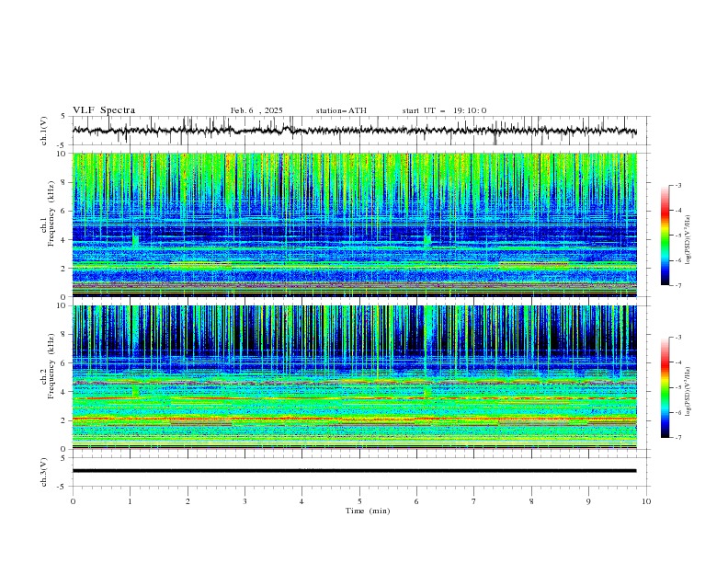Click the flat black ch.3 voltage trace
The image size is (728, 563).
pos(354,471)
